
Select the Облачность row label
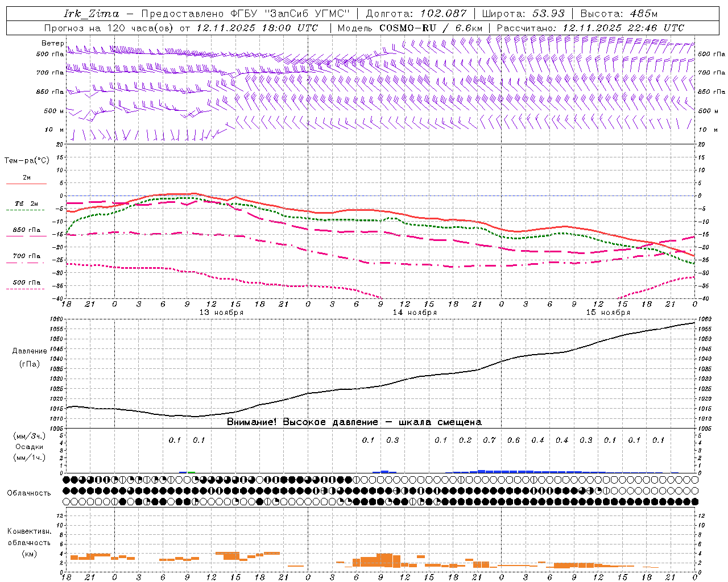[29, 493]
